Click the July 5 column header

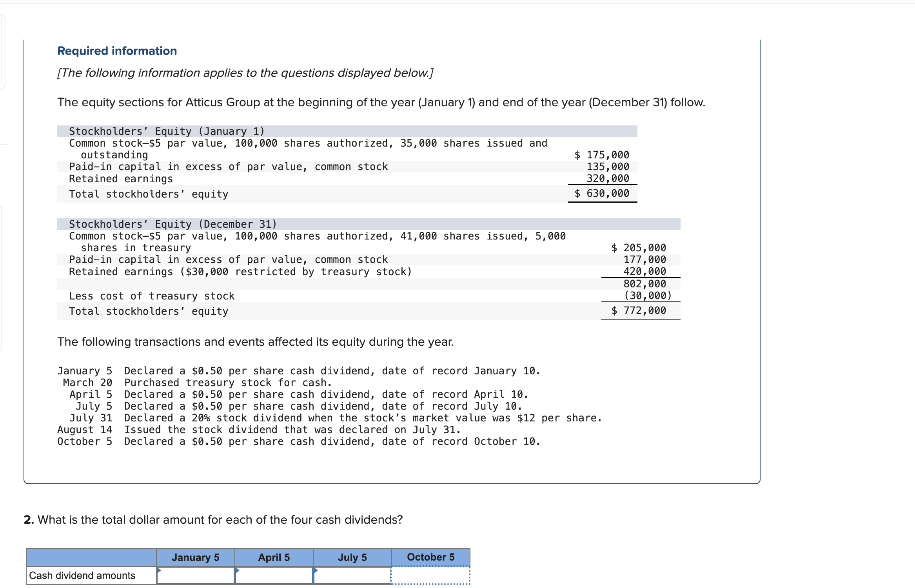[352, 557]
